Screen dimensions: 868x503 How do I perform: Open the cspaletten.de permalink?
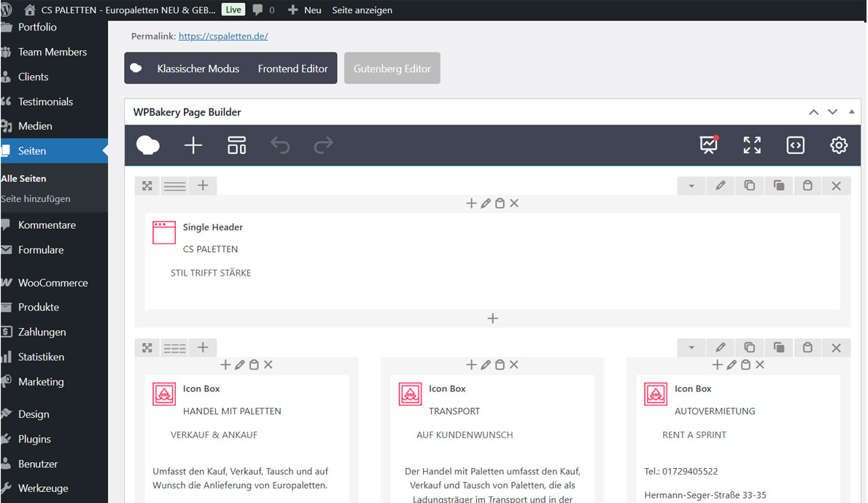click(223, 36)
